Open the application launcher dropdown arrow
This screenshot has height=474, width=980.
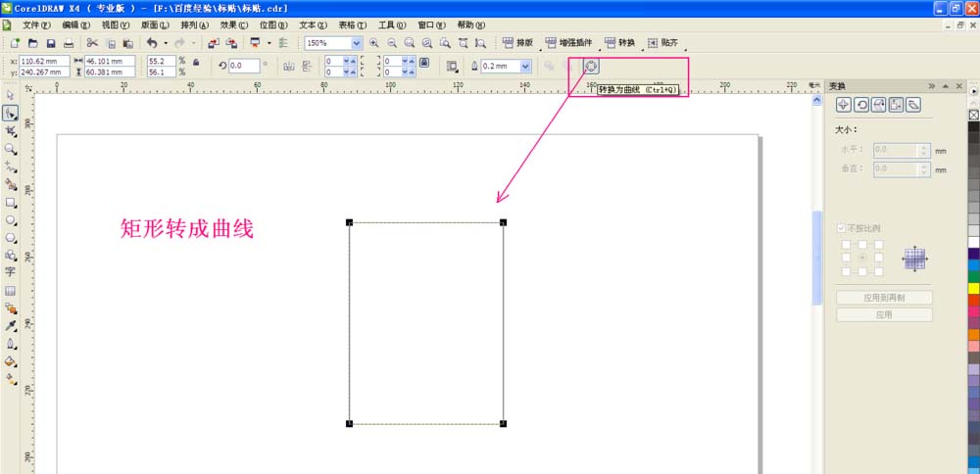click(269, 43)
